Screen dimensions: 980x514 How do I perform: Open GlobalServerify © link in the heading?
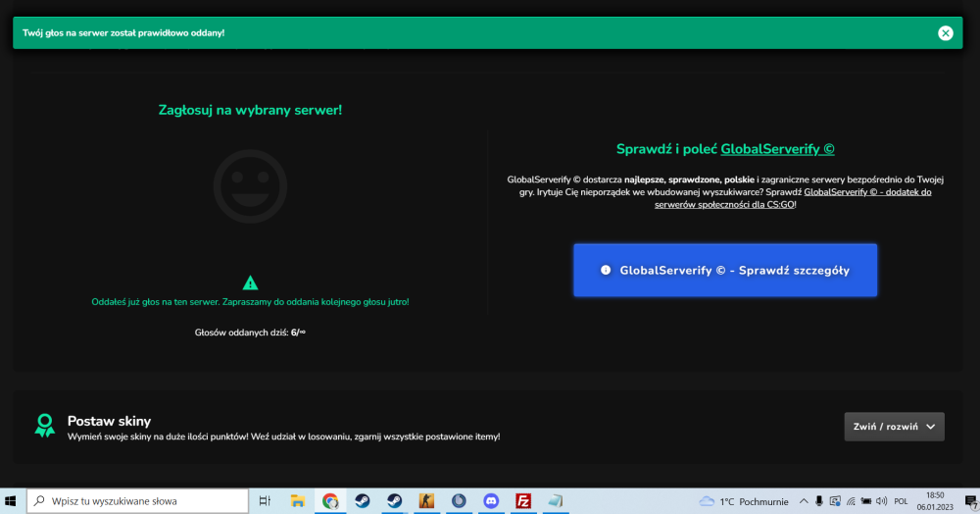777,149
